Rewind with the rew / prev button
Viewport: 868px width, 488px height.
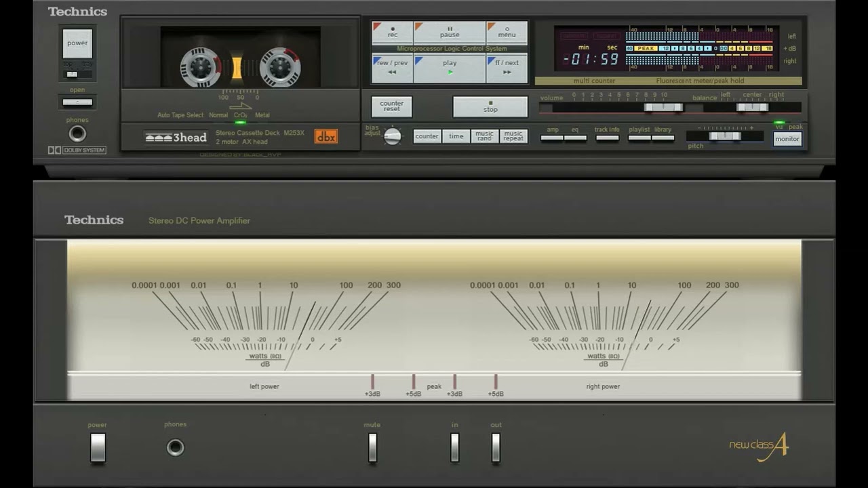(x=392, y=68)
